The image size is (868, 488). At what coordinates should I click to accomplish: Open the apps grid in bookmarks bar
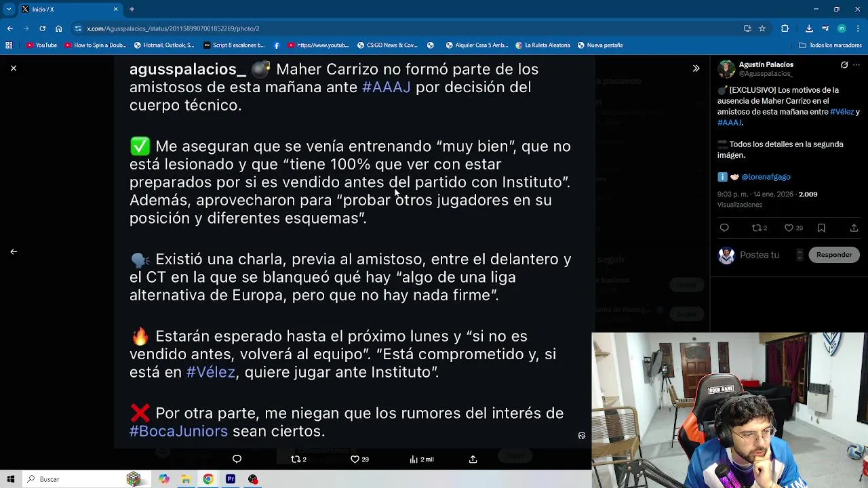9,45
